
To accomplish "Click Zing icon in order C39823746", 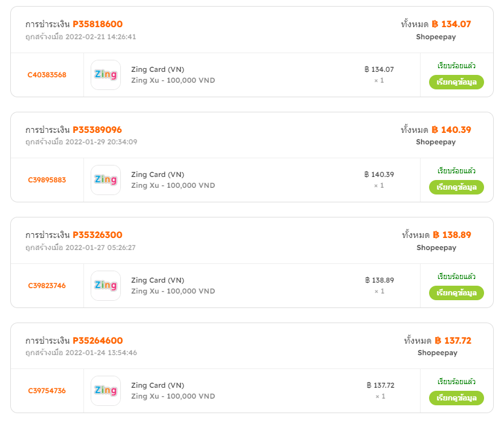I will pyautogui.click(x=106, y=286).
